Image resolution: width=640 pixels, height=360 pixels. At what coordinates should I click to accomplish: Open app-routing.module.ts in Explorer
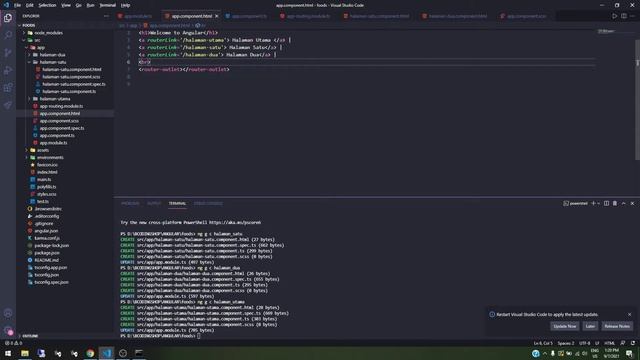point(61,106)
